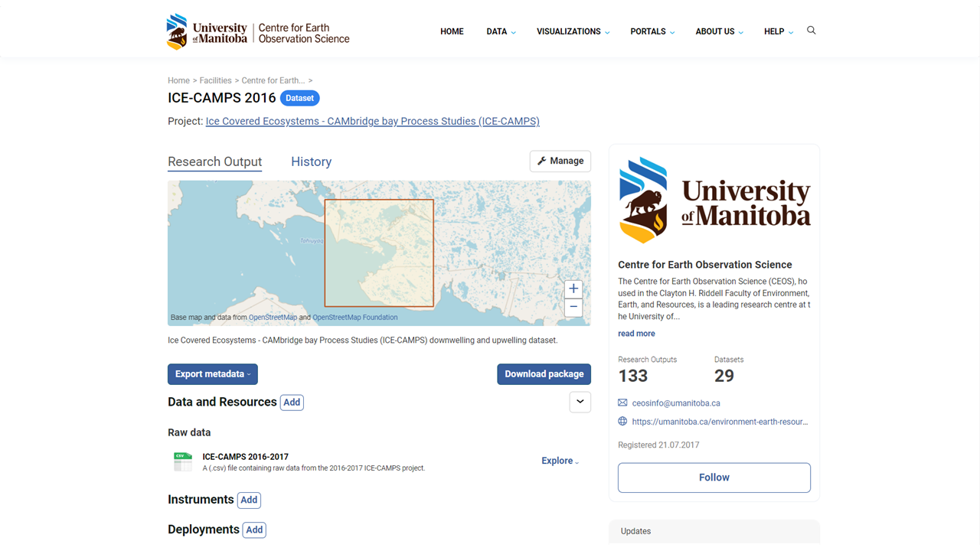980x551 pixels.
Task: Go to Home in navigation bar
Action: [452, 31]
